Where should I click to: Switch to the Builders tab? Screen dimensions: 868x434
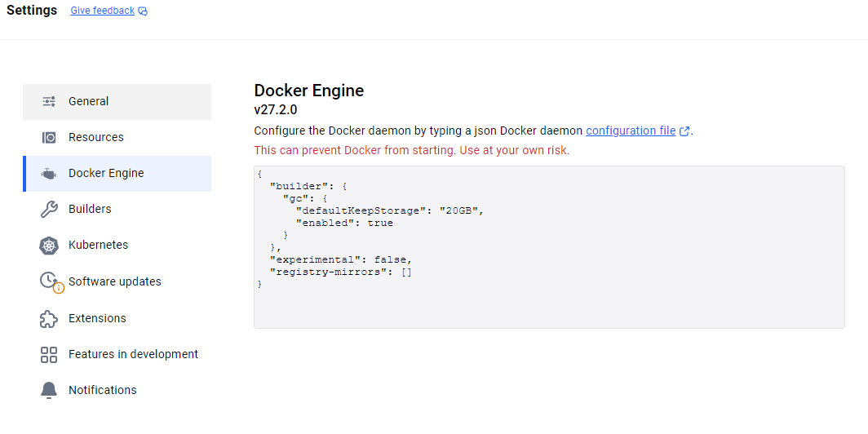[117, 209]
